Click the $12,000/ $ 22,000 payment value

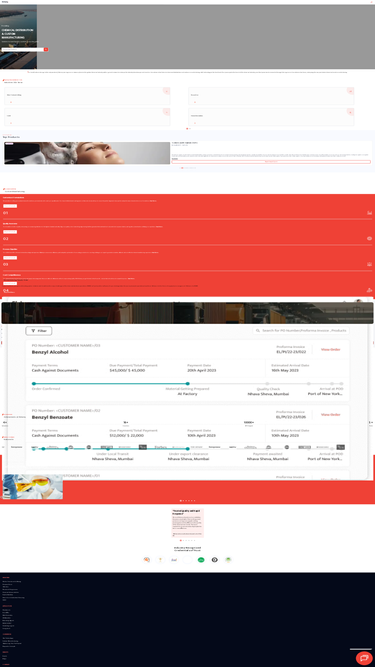click(126, 436)
